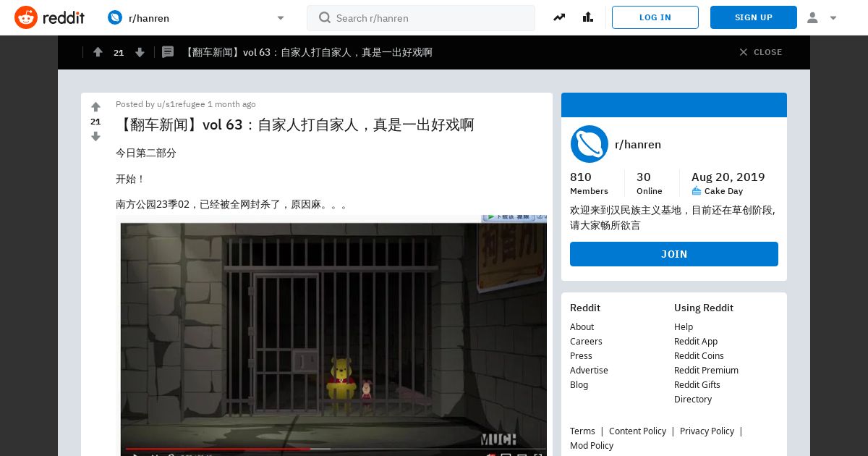Open the r/hanren sidebar community name link

638,145
